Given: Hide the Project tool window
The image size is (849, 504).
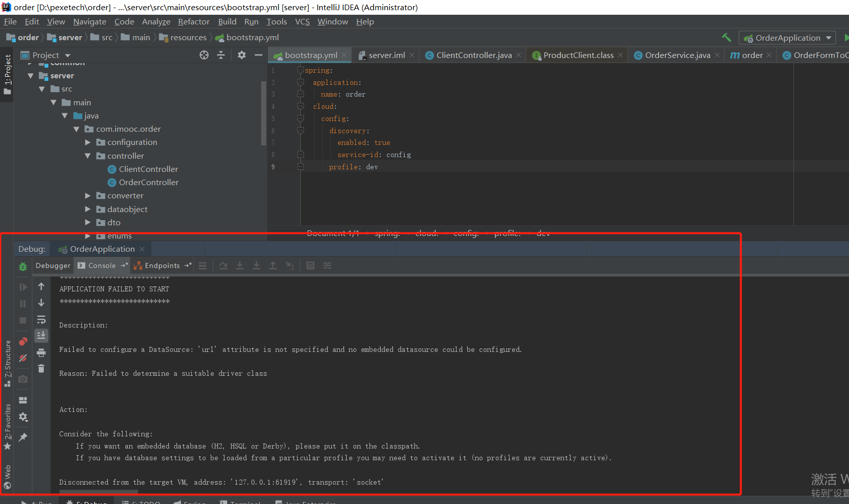Looking at the screenshot, I should click(x=259, y=55).
